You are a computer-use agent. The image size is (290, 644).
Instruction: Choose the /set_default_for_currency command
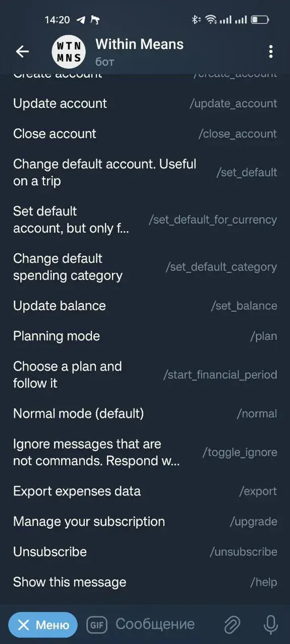coord(213,220)
